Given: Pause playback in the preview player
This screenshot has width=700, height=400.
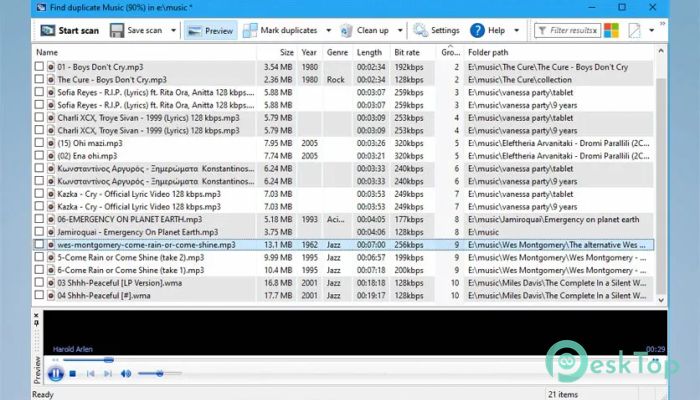Looking at the screenshot, I should [x=56, y=374].
